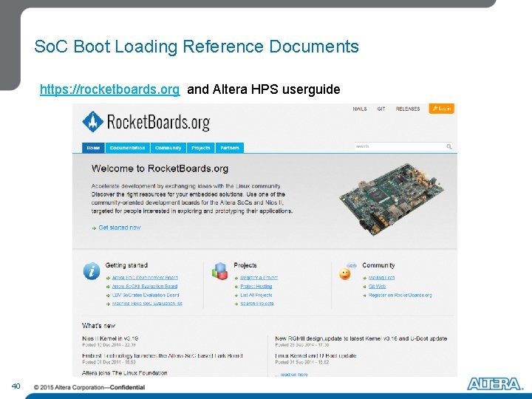The width and height of the screenshot is (532, 399).
Task: Click the RocketBoards rocket logo icon
Action: pos(92,121)
